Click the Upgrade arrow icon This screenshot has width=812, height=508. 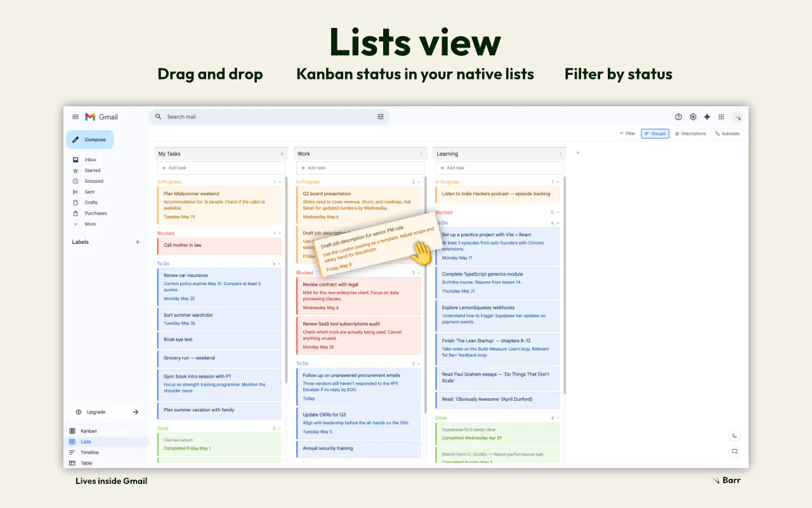pos(135,412)
